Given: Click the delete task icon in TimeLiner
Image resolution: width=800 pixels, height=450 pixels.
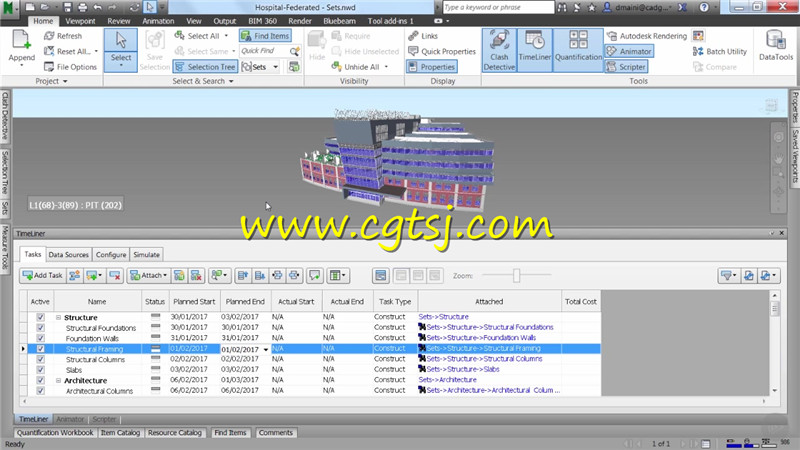Looking at the screenshot, I should (115, 276).
